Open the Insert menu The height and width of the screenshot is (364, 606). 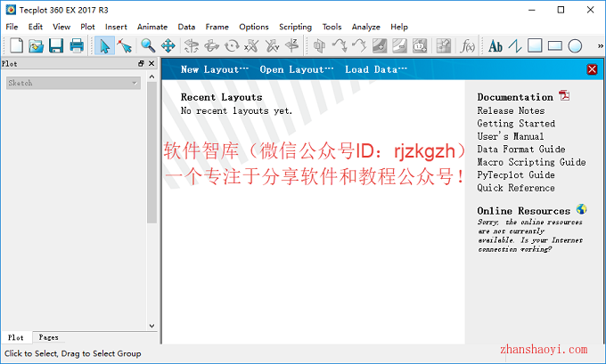point(116,27)
